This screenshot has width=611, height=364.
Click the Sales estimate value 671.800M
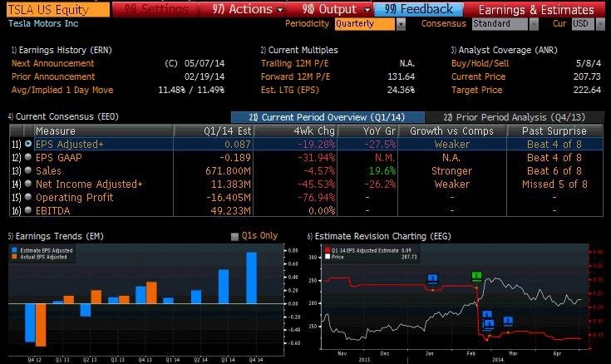pyautogui.click(x=228, y=170)
